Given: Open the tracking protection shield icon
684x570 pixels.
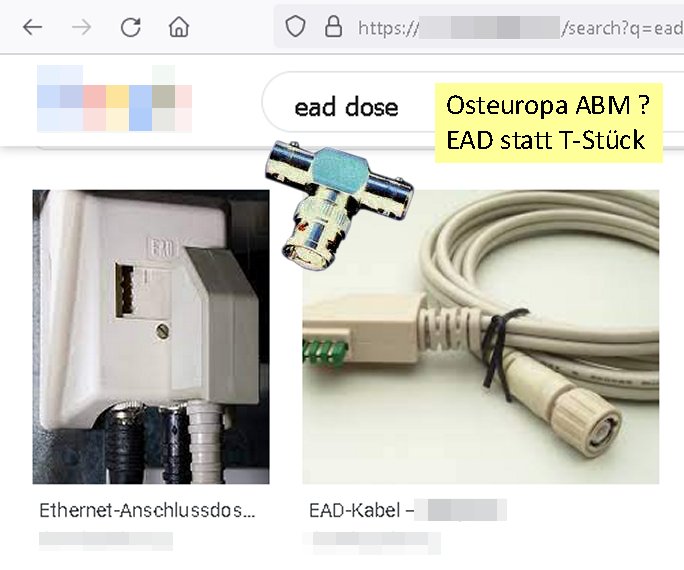Looking at the screenshot, I should point(295,27).
